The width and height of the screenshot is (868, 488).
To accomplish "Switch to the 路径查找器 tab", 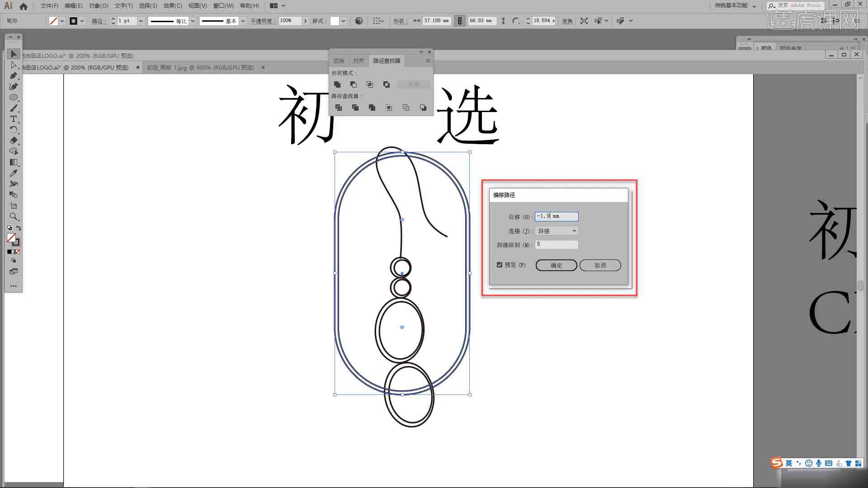I will tap(387, 60).
